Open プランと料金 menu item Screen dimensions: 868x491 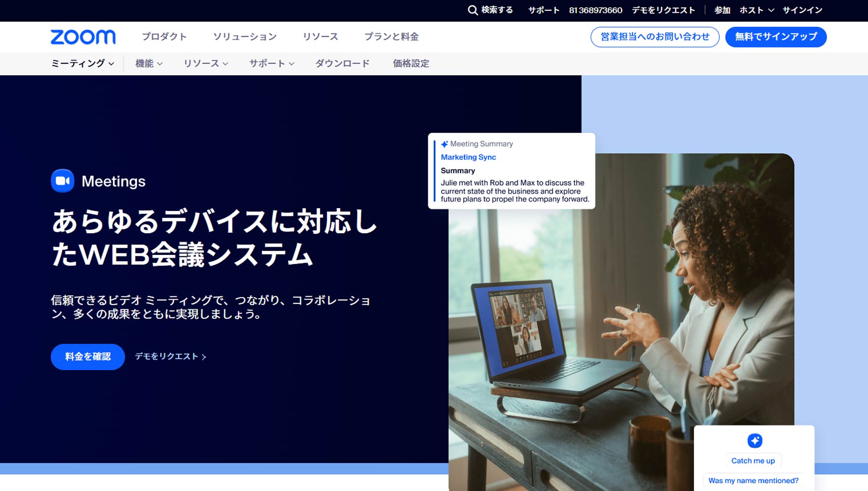click(x=392, y=37)
